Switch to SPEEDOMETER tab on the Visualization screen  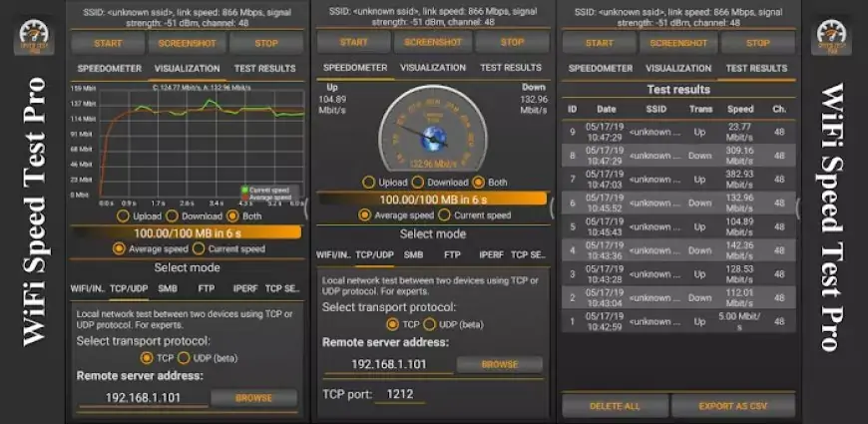pos(110,69)
